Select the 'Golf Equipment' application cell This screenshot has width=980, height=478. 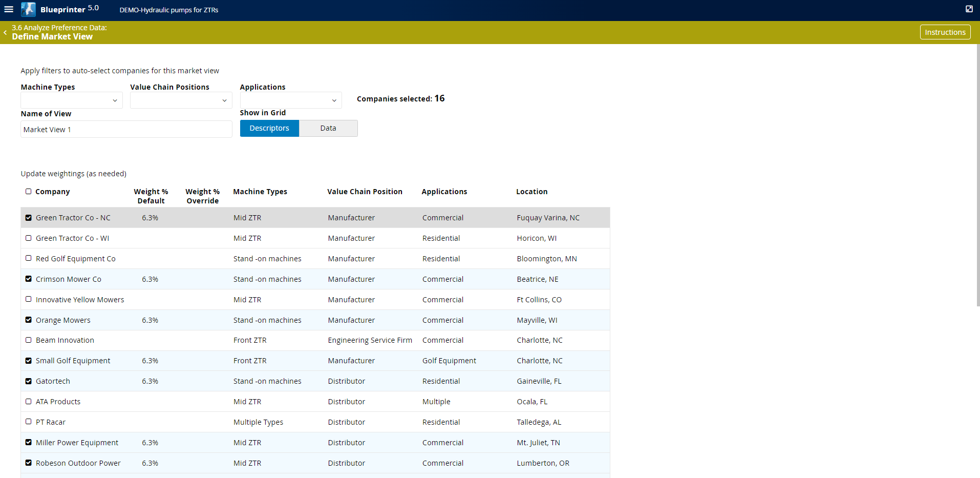coord(449,361)
